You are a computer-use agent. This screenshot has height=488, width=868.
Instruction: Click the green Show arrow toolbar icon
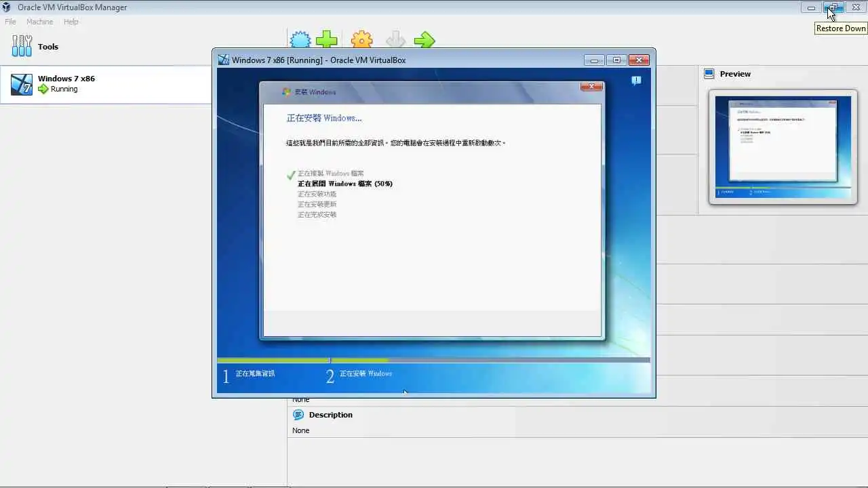tap(425, 39)
